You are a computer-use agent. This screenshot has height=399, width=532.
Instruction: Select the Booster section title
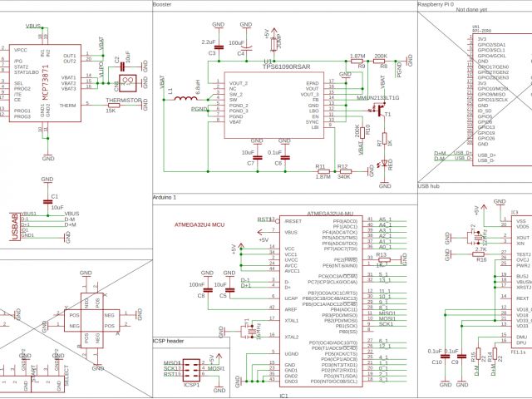(x=163, y=5)
